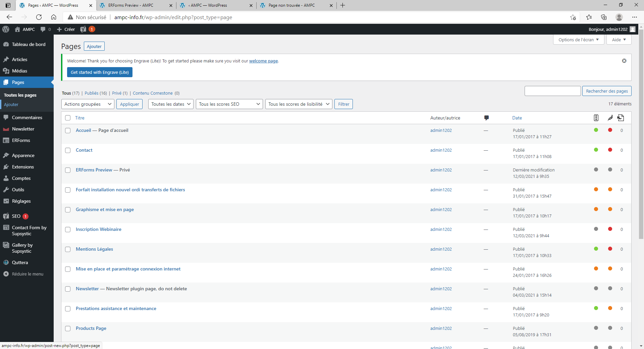The width and height of the screenshot is (644, 349).
Task: Expand Options de l'écran panel
Action: click(579, 40)
